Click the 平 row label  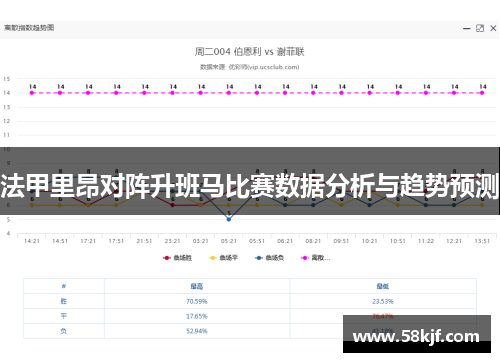(64, 316)
